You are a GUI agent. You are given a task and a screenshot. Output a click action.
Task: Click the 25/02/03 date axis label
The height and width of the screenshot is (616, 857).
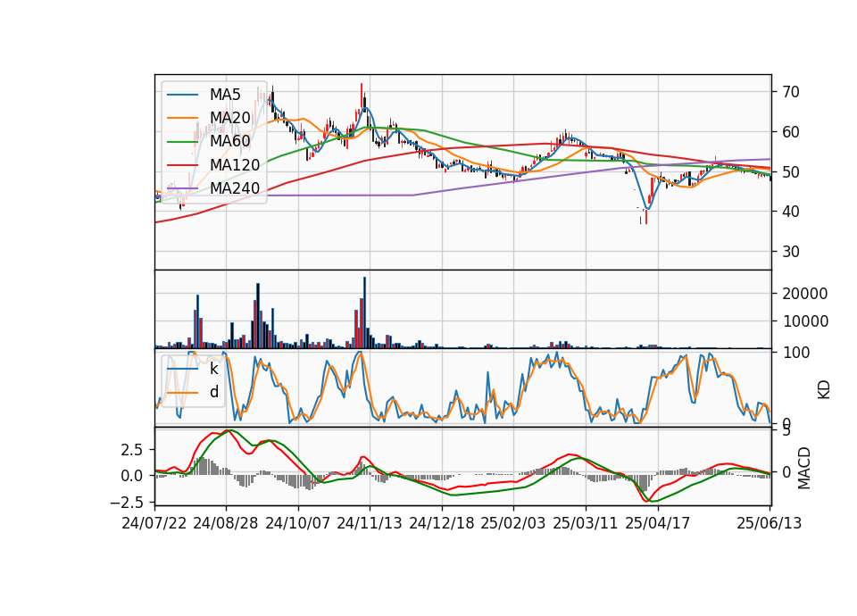tap(513, 523)
